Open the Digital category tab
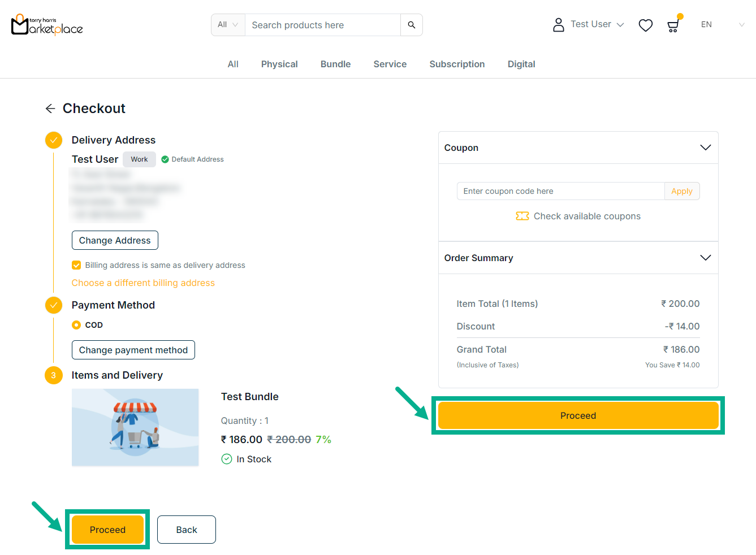The width and height of the screenshot is (756, 555). point(521,64)
